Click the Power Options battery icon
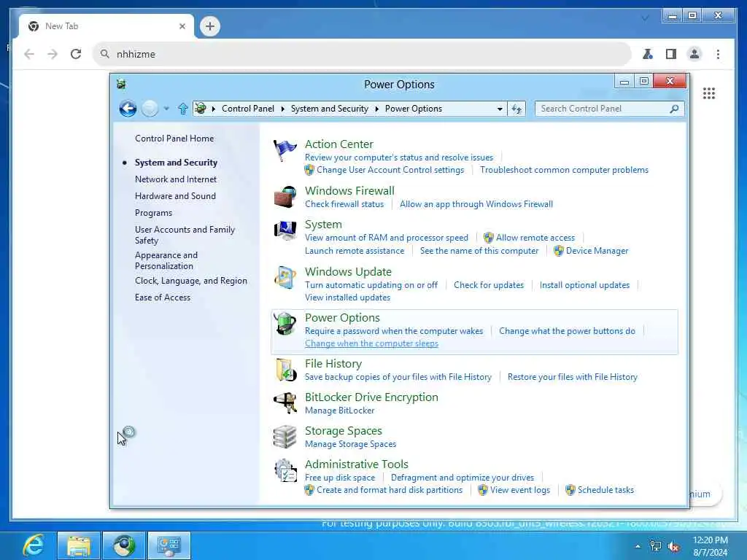This screenshot has width=747, height=560. pyautogui.click(x=285, y=324)
